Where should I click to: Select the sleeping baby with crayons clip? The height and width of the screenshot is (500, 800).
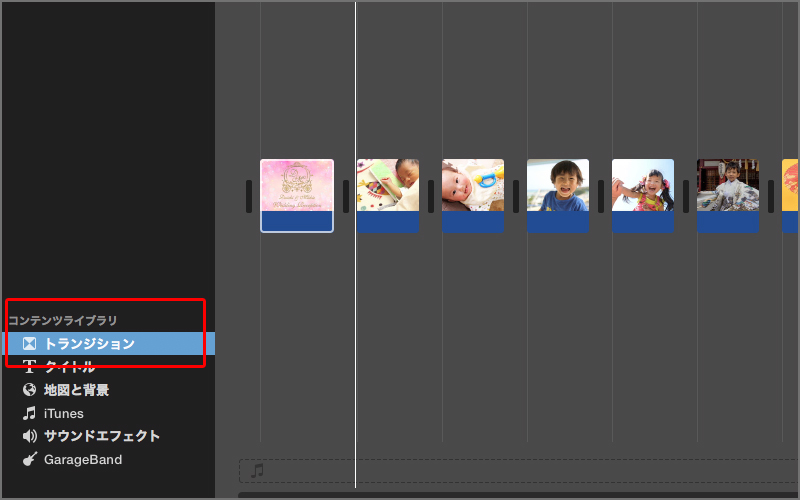tap(388, 185)
